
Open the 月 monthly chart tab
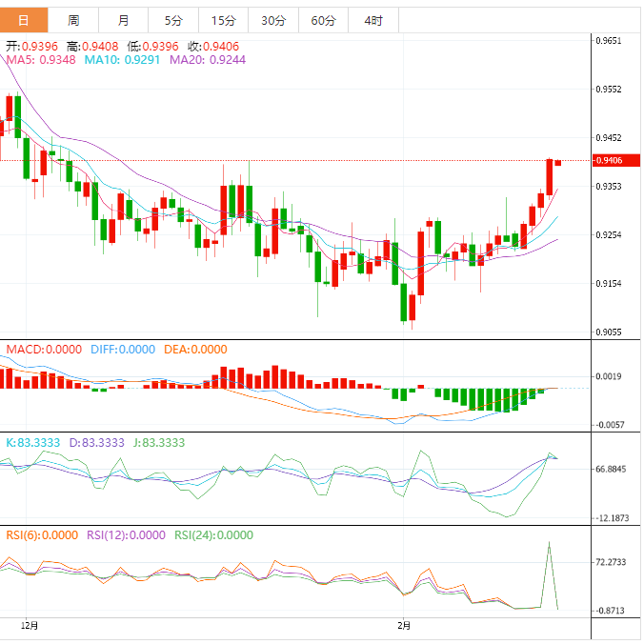[x=124, y=20]
